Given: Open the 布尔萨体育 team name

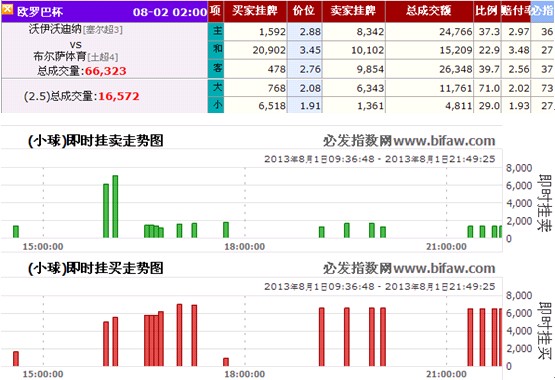Looking at the screenshot, I should click(59, 56).
